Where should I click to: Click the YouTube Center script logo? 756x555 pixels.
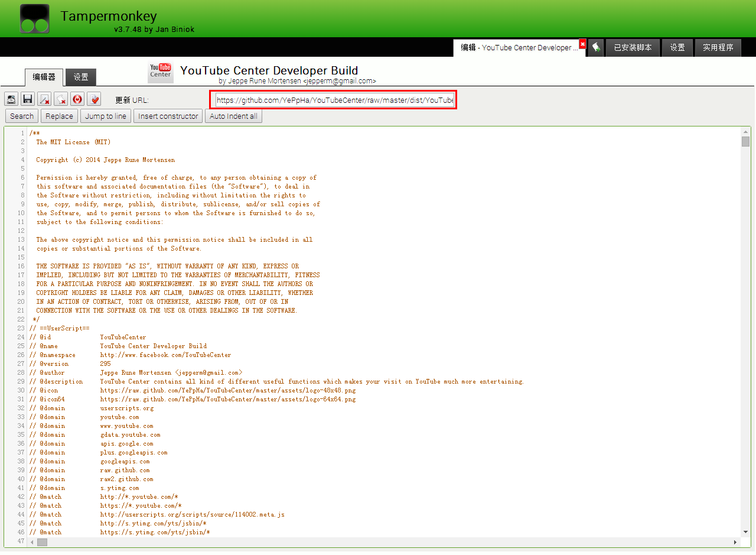160,72
